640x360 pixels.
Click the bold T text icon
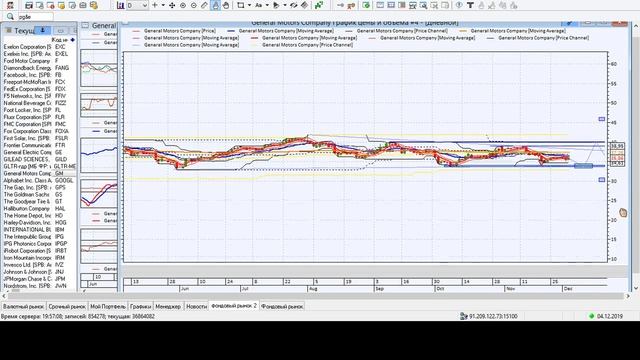470,5
